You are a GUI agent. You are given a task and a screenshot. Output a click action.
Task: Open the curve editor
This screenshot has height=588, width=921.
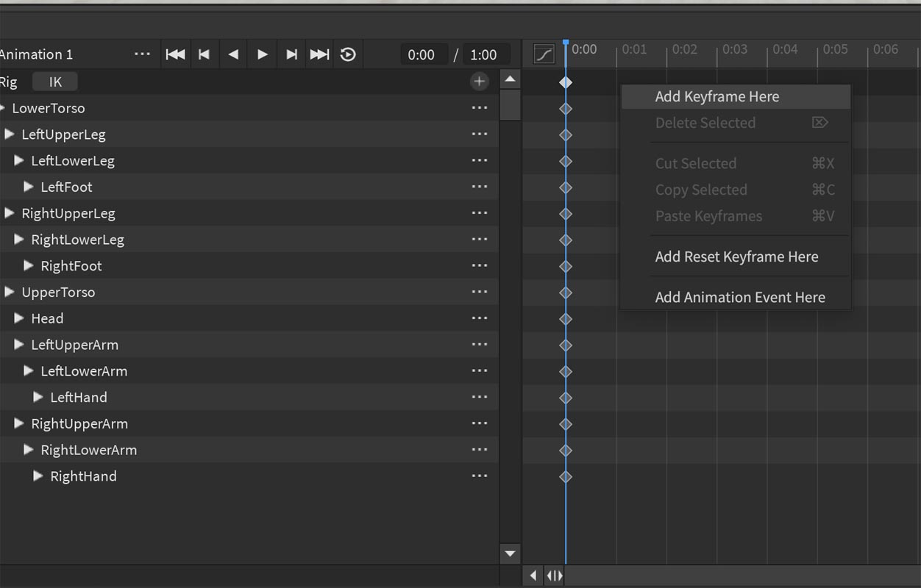pos(544,54)
